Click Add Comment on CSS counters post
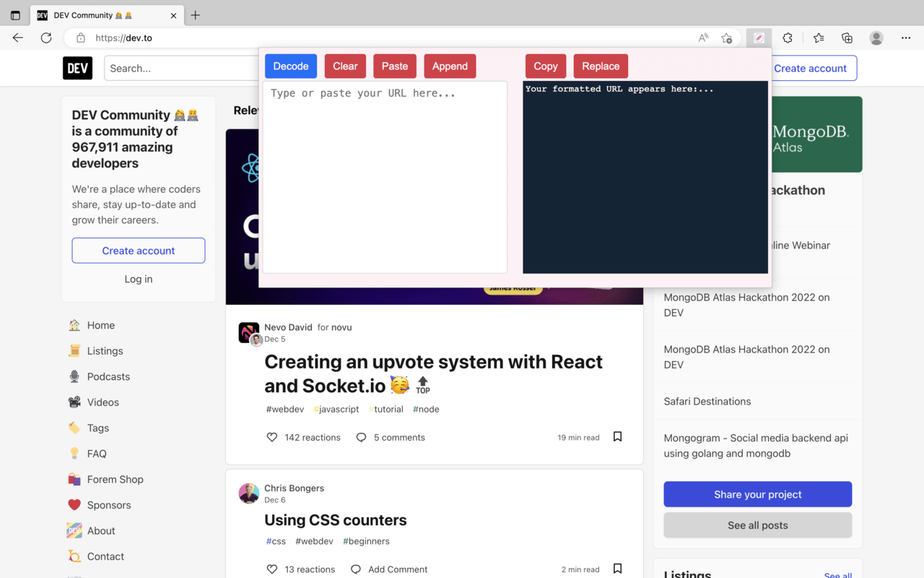 point(389,569)
